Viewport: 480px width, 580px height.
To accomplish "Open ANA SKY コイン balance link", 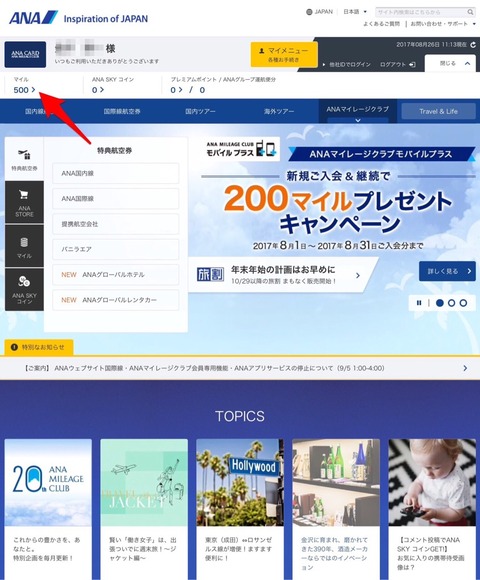I will [98, 90].
